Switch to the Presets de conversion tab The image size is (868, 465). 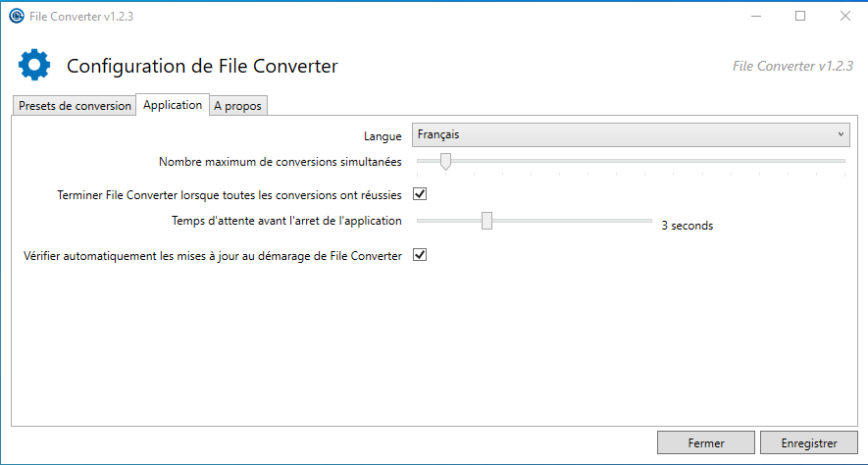(75, 106)
